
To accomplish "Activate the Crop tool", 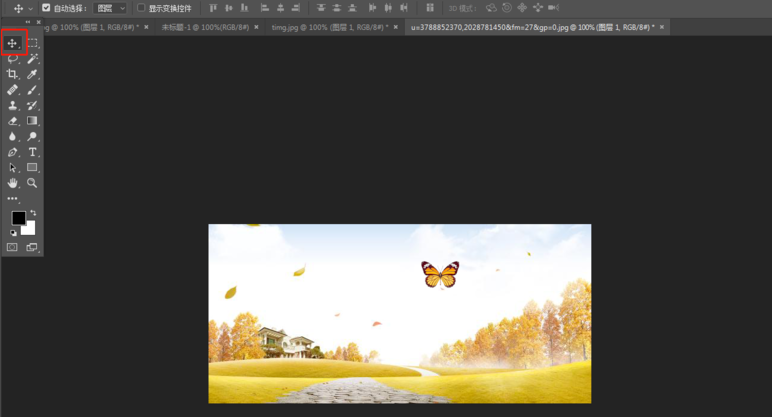I will [x=13, y=75].
